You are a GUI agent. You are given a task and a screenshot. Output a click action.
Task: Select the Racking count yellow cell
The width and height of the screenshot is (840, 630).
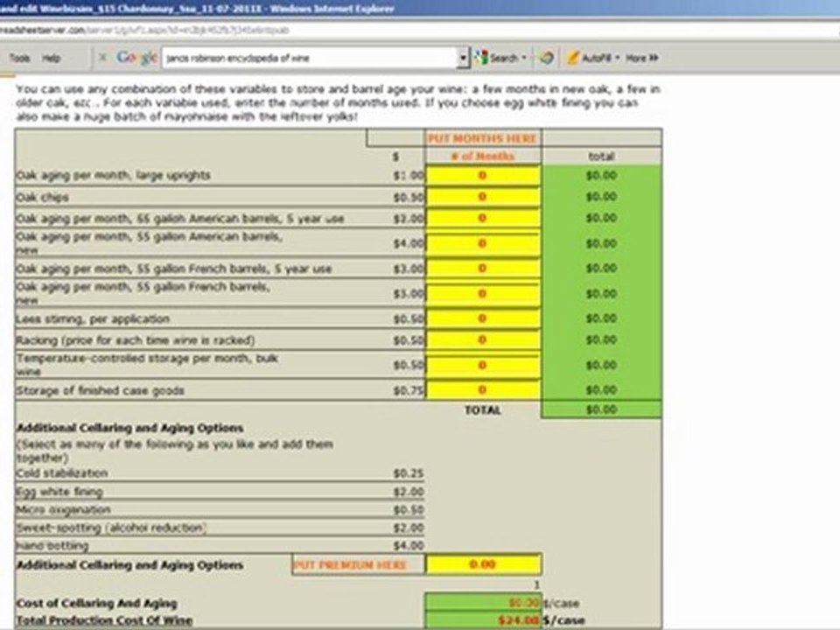483,340
